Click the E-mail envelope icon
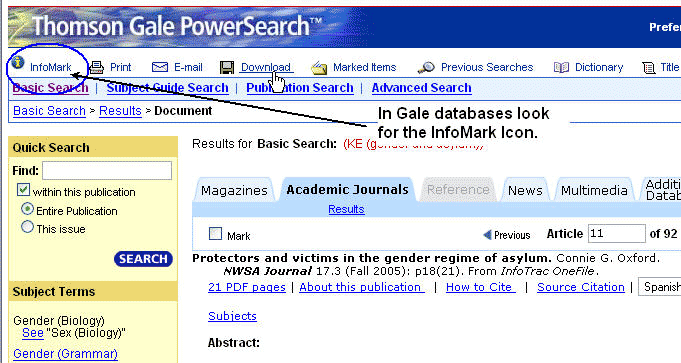The width and height of the screenshot is (681, 363). [x=160, y=67]
